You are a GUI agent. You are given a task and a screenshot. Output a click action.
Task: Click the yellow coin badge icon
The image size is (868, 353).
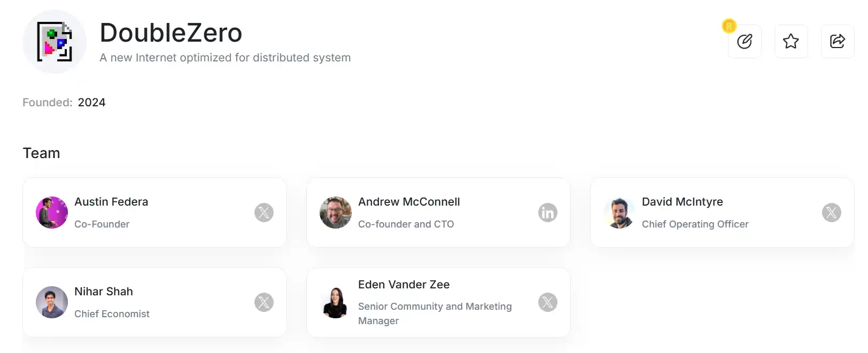point(729,26)
